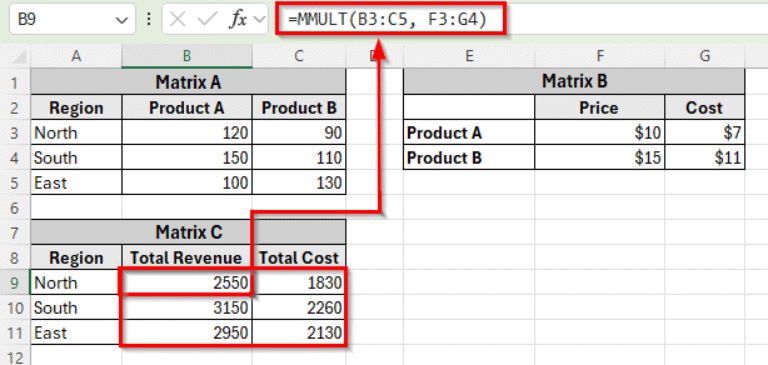Click the $10 price cell

[x=600, y=133]
